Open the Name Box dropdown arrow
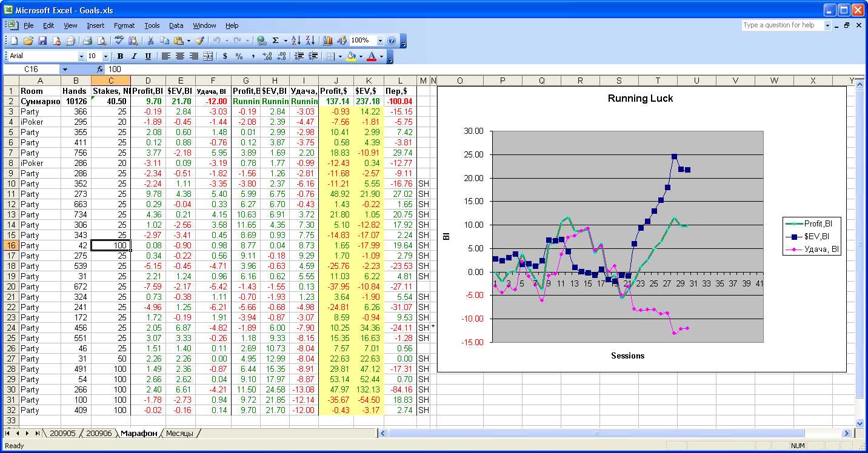This screenshot has width=868, height=453. pos(65,70)
